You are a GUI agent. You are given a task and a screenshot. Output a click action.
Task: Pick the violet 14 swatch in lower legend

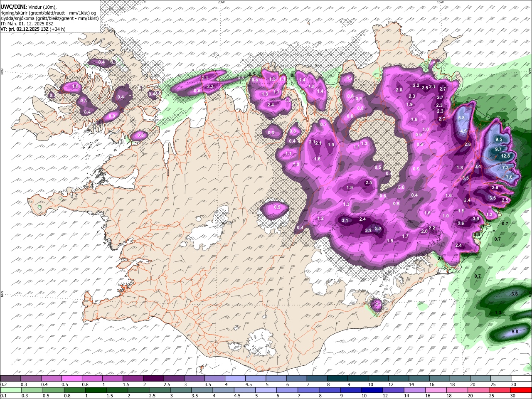click(414, 390)
